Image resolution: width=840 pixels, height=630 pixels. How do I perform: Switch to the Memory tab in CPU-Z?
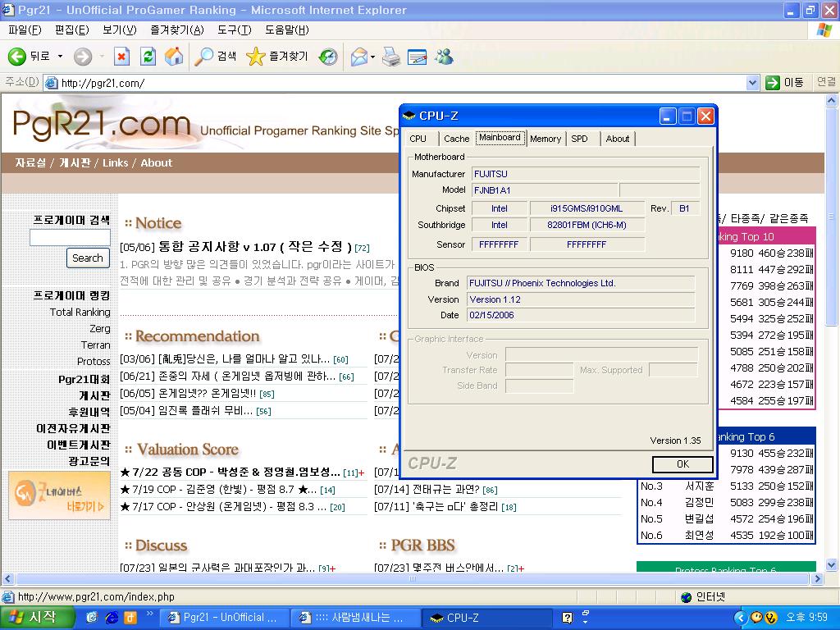point(546,139)
